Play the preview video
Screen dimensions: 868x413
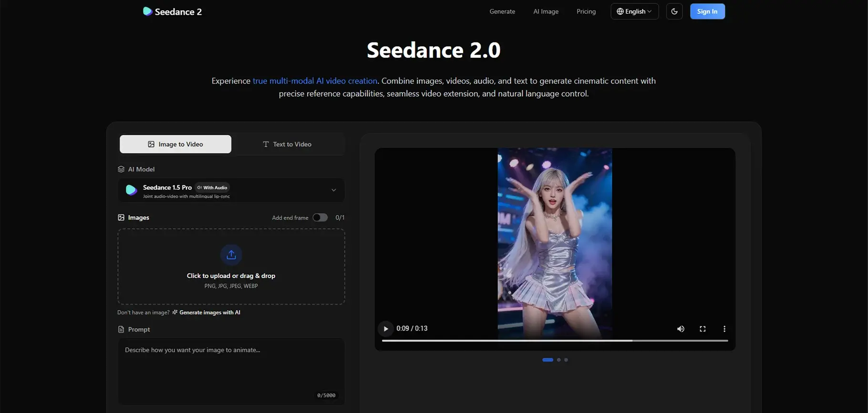click(x=386, y=329)
